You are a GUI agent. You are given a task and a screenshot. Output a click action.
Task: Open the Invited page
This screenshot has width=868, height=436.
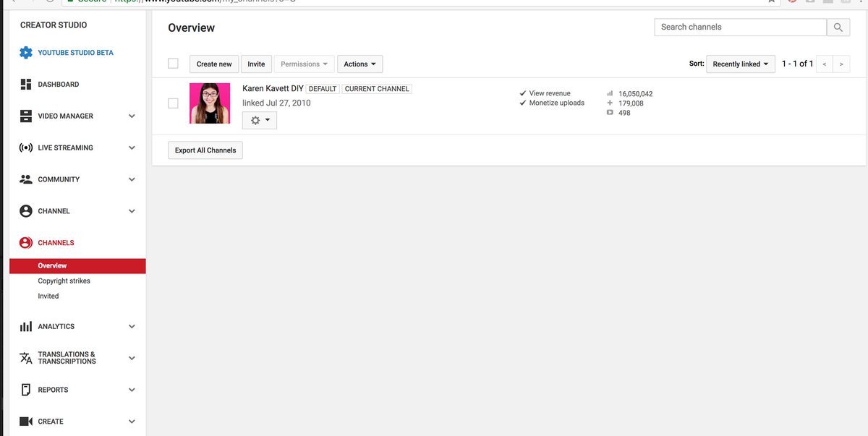coord(48,296)
